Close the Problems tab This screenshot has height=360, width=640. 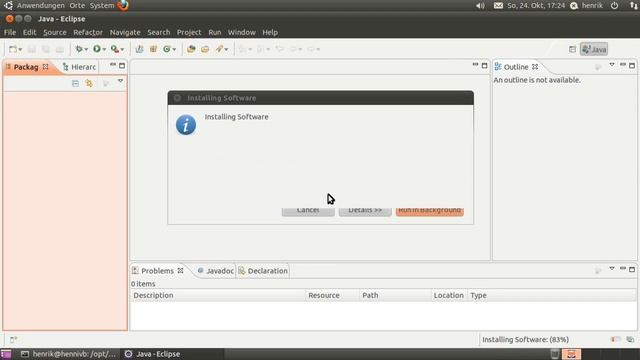click(180, 271)
